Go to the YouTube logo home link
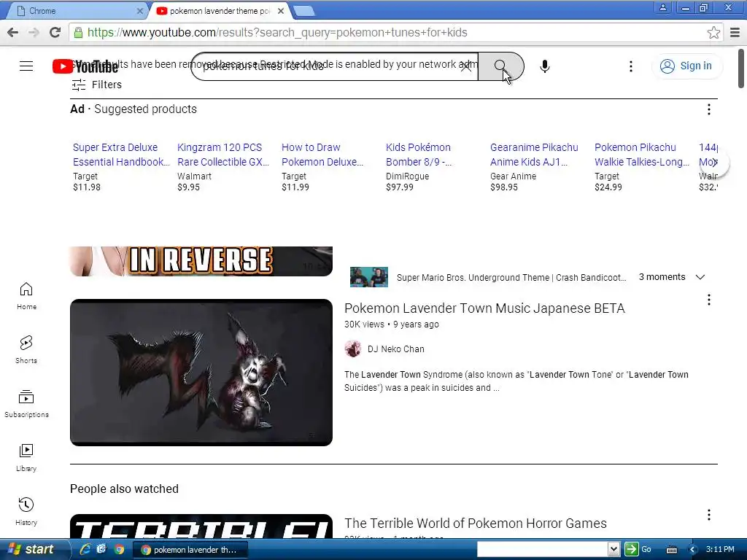 85,66
